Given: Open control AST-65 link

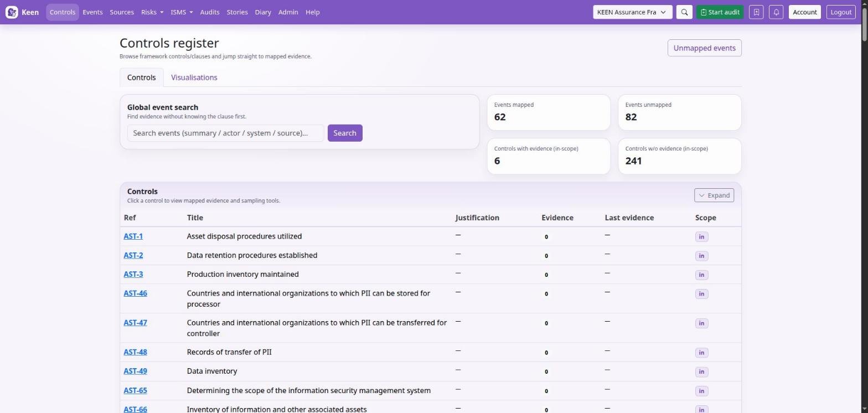Looking at the screenshot, I should (x=135, y=390).
